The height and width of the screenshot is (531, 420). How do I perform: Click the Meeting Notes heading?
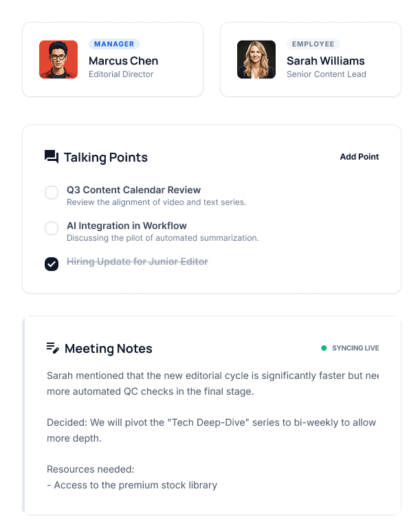coord(109,349)
